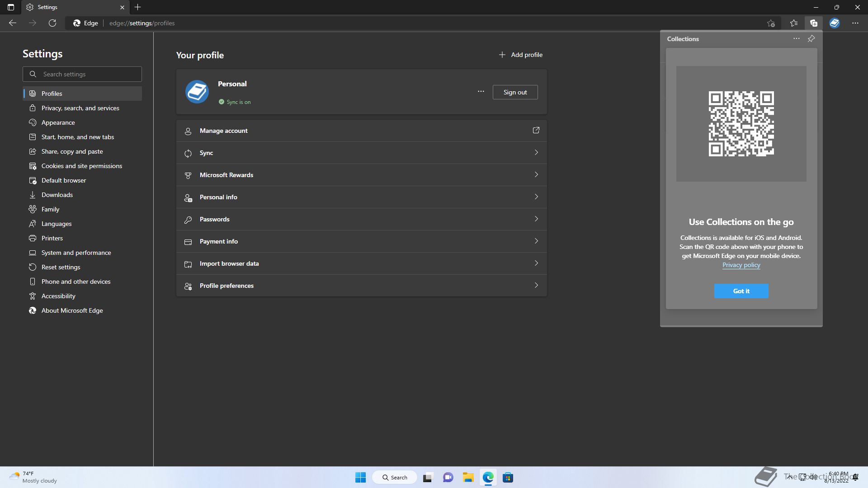Open the Privacy policy link
This screenshot has height=488, width=868.
[x=741, y=265]
